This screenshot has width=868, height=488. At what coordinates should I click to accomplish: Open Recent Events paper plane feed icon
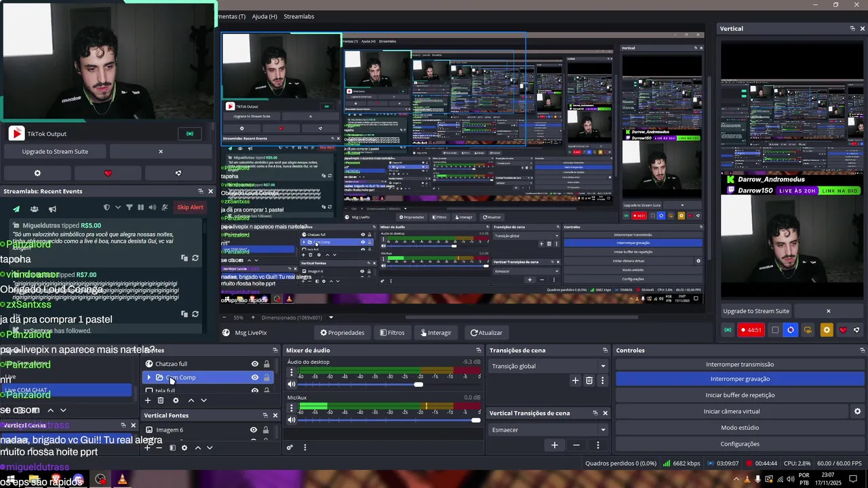(x=16, y=209)
